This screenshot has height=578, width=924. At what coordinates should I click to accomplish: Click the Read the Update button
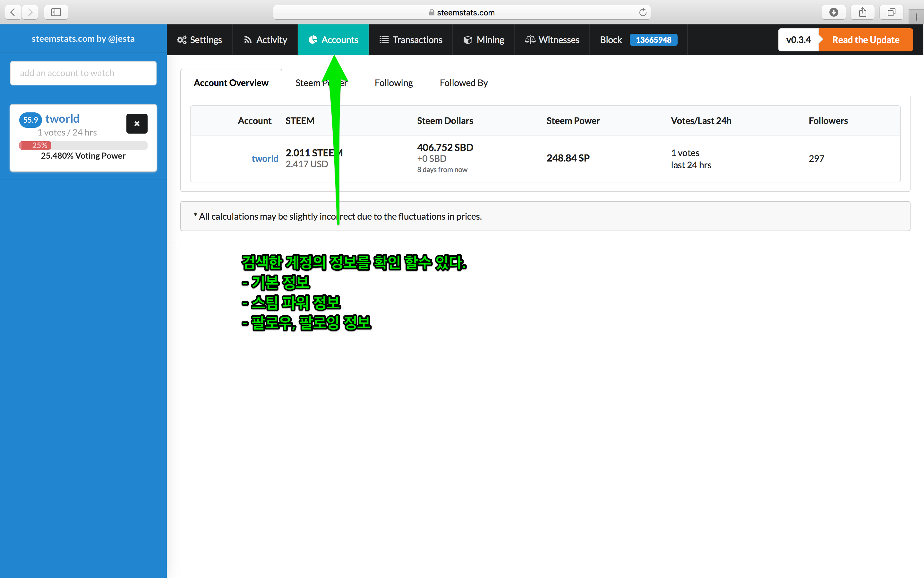866,40
